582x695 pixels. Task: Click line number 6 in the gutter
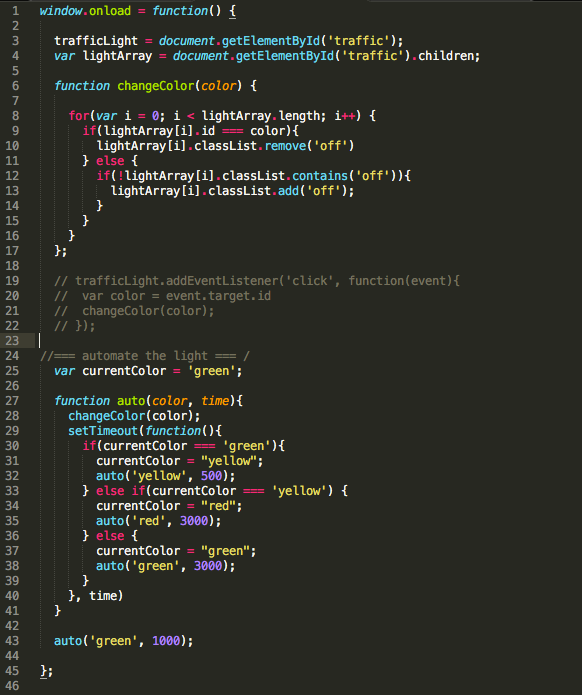(x=16, y=86)
